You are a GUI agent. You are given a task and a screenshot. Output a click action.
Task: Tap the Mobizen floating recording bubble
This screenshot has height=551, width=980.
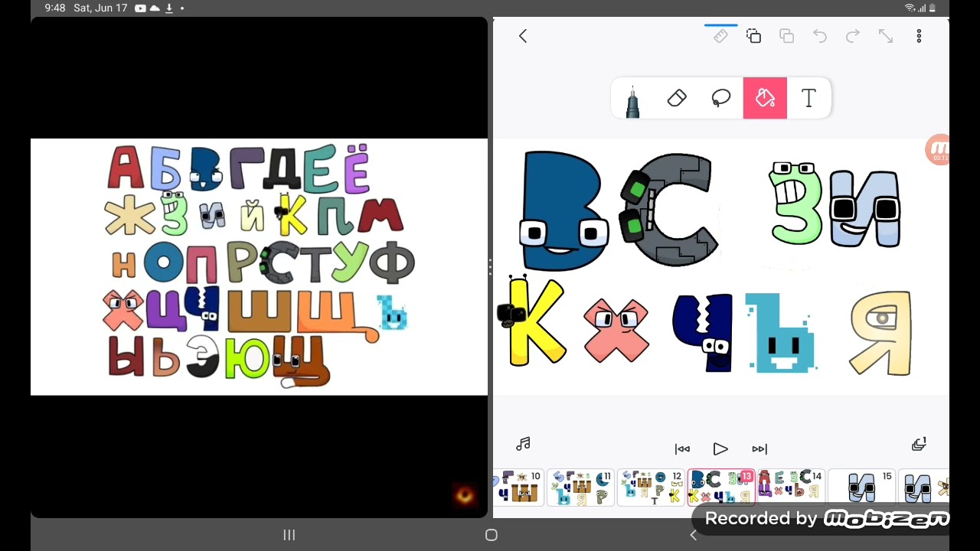click(x=938, y=150)
